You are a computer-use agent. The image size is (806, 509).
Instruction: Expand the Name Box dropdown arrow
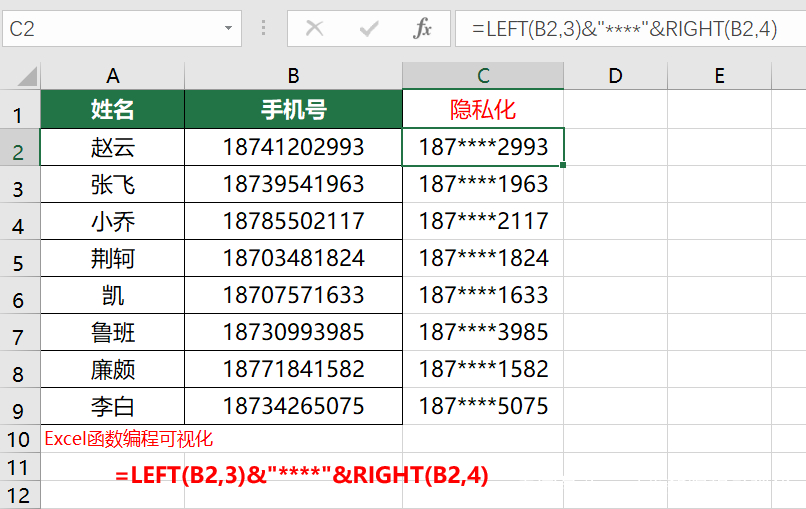[x=228, y=28]
